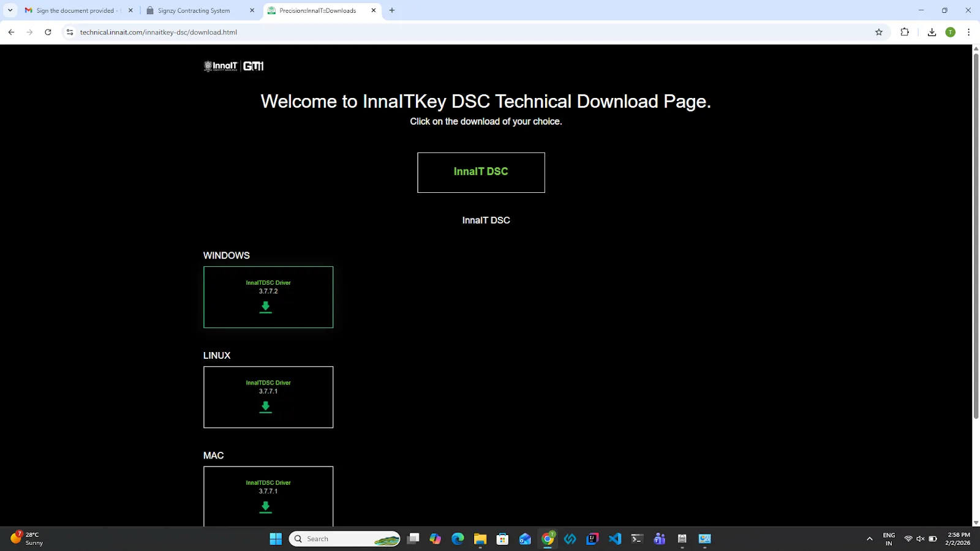Click the taskbar Search box
This screenshot has width=980, height=551.
click(x=344, y=539)
